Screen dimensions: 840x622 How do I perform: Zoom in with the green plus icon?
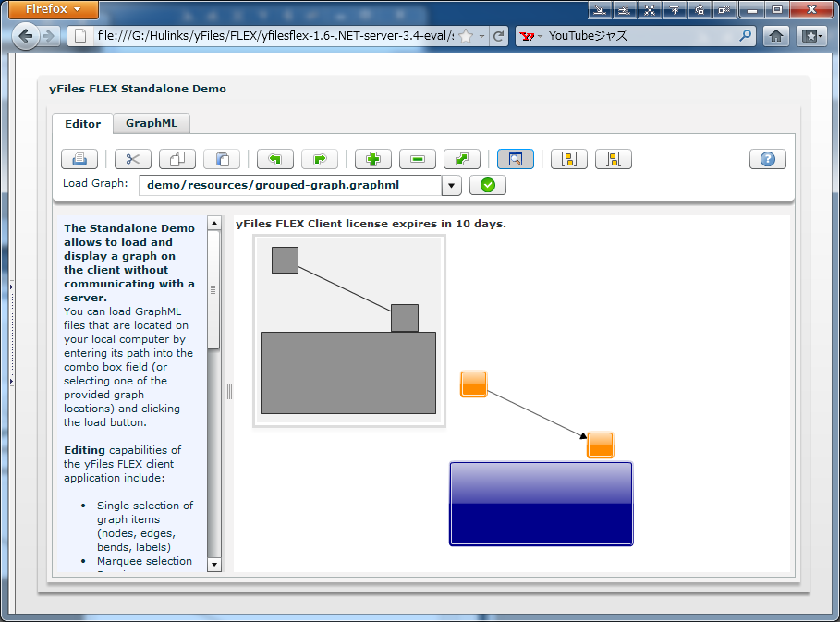tap(373, 159)
